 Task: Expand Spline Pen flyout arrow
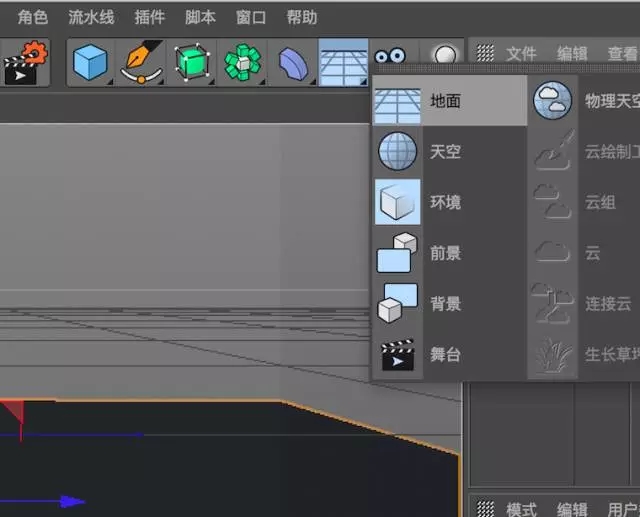pos(161,82)
